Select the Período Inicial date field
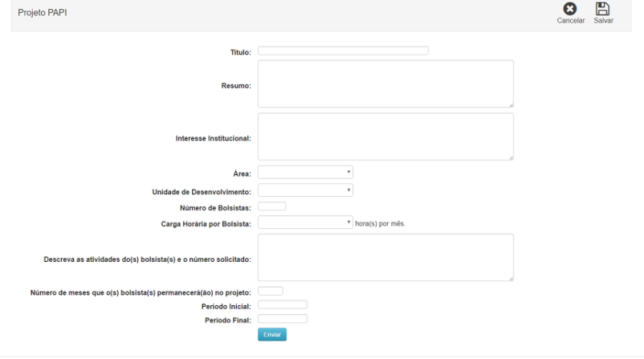This screenshot has height=359, width=644. tap(283, 304)
